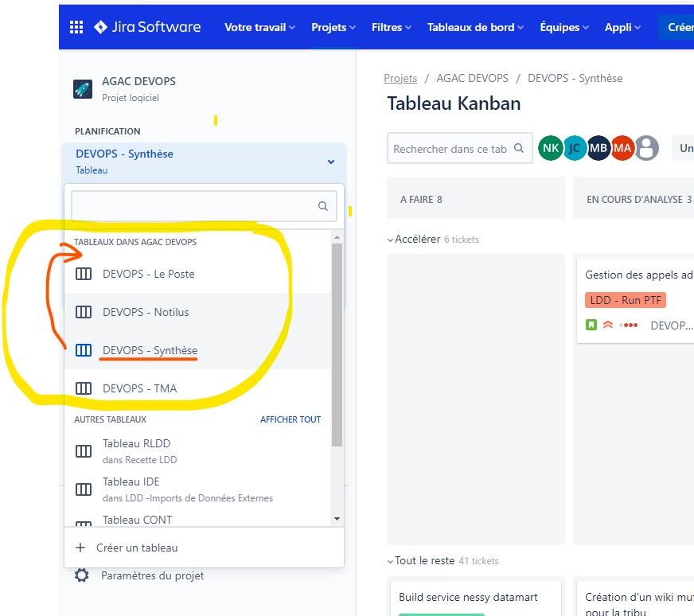Open the Filtres dropdown
Image resolution: width=694 pixels, height=616 pixels.
[392, 27]
